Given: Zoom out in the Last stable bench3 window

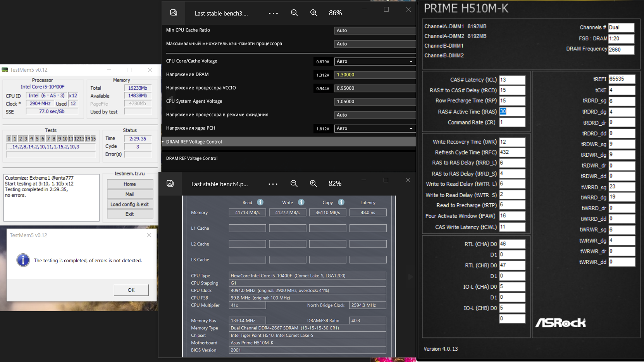Looking at the screenshot, I should click(x=294, y=13).
